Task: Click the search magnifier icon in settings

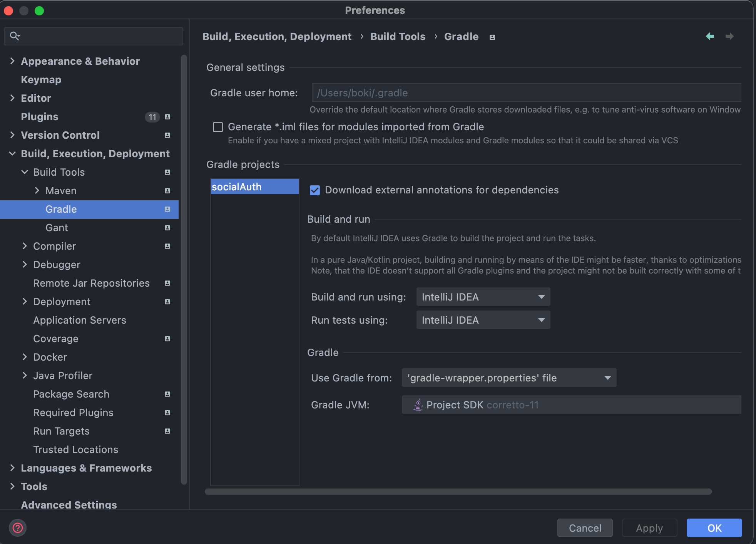Action: point(15,36)
